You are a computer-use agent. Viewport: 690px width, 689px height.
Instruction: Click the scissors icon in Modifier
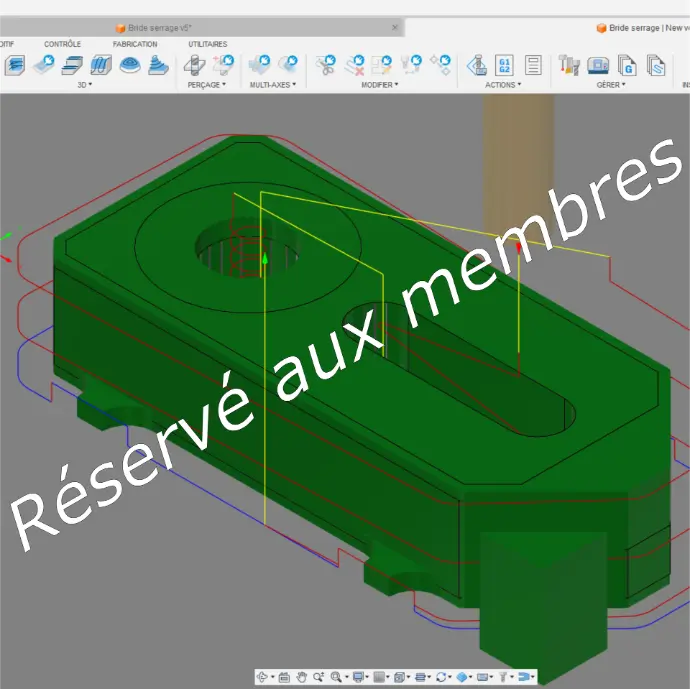coord(326,66)
